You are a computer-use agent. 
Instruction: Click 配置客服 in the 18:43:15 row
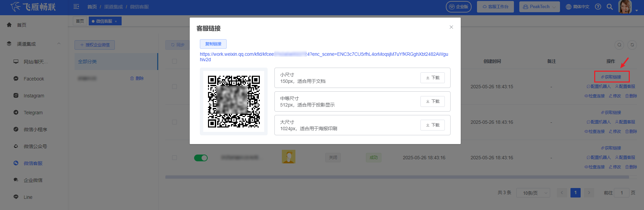pyautogui.click(x=625, y=87)
